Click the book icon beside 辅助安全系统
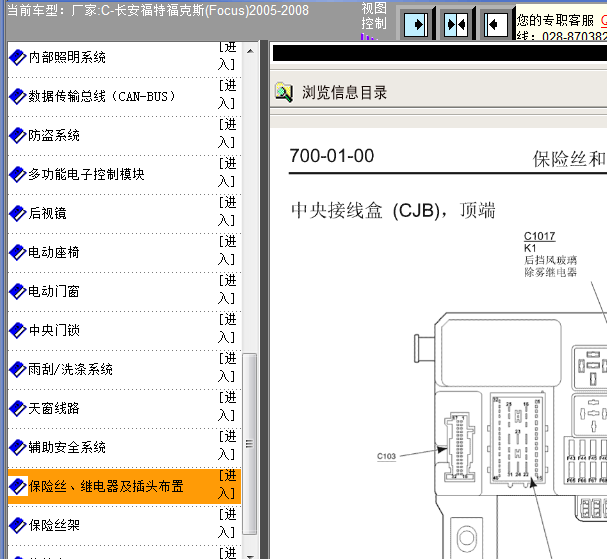Viewport: 607px width, 559px height. pos(17,448)
